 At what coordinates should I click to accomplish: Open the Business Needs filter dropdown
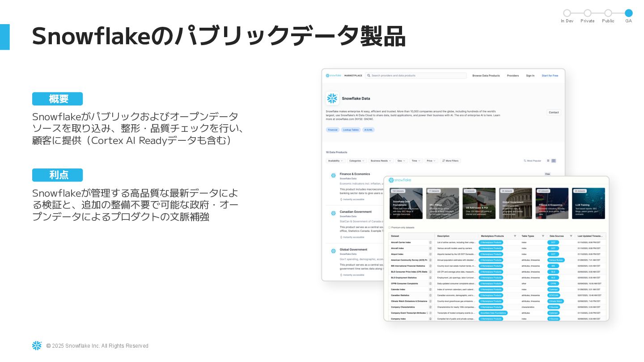coord(381,160)
